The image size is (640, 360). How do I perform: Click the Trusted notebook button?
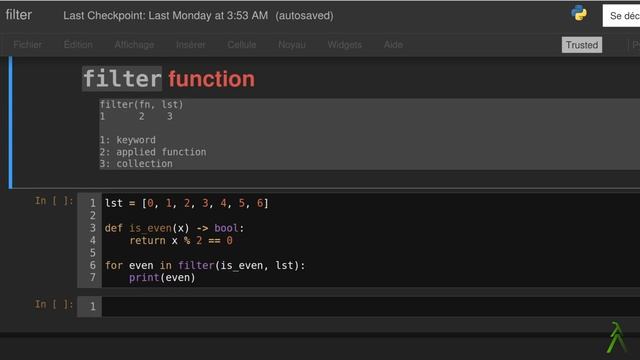coord(582,45)
